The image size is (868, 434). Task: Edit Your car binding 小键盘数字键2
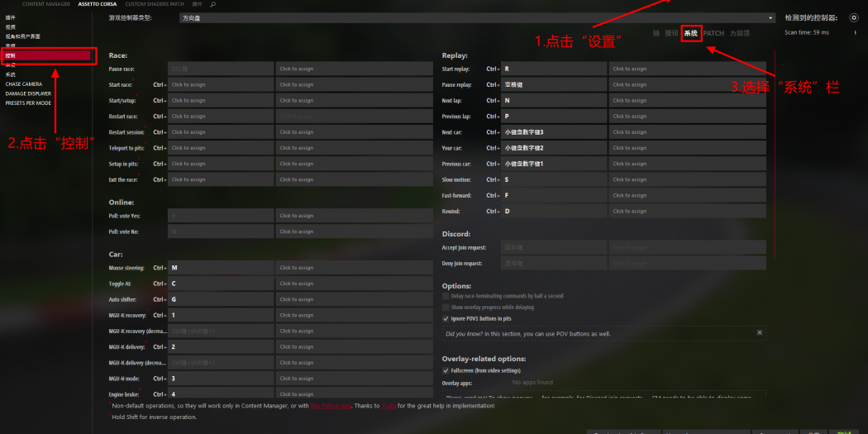pyautogui.click(x=554, y=148)
